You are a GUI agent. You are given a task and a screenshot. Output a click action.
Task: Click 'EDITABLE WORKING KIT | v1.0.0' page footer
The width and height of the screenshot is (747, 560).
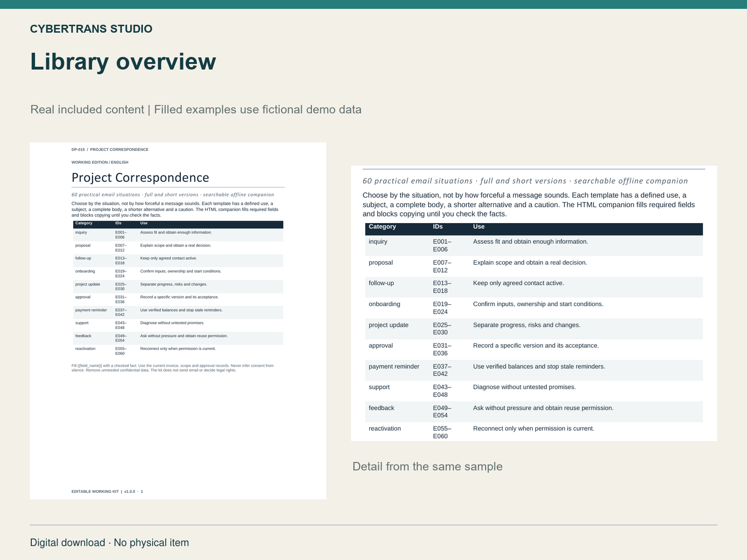click(x=107, y=491)
